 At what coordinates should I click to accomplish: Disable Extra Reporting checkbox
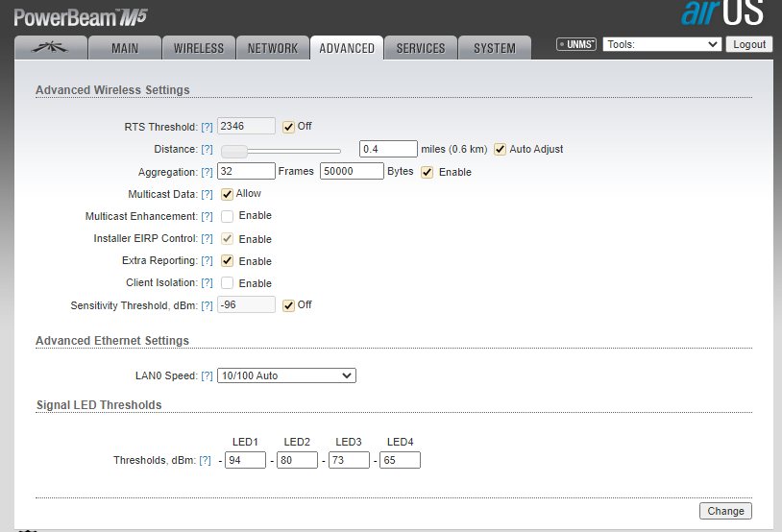coord(227,261)
